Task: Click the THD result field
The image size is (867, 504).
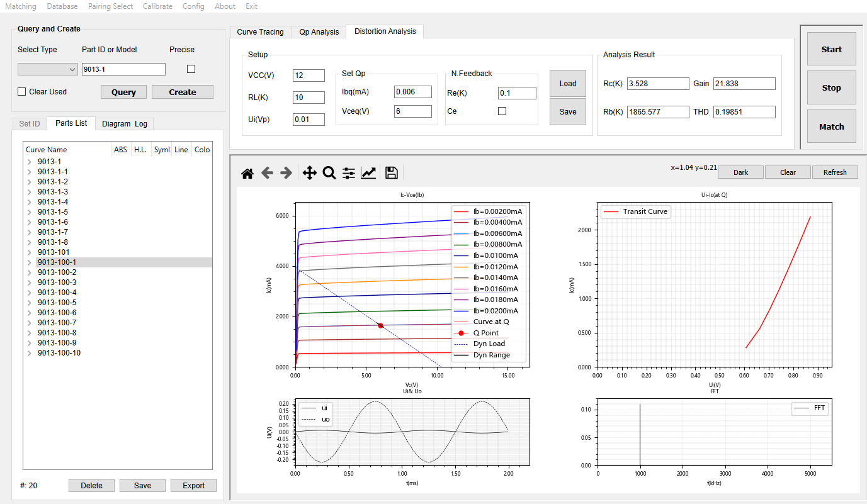Action: tap(744, 112)
